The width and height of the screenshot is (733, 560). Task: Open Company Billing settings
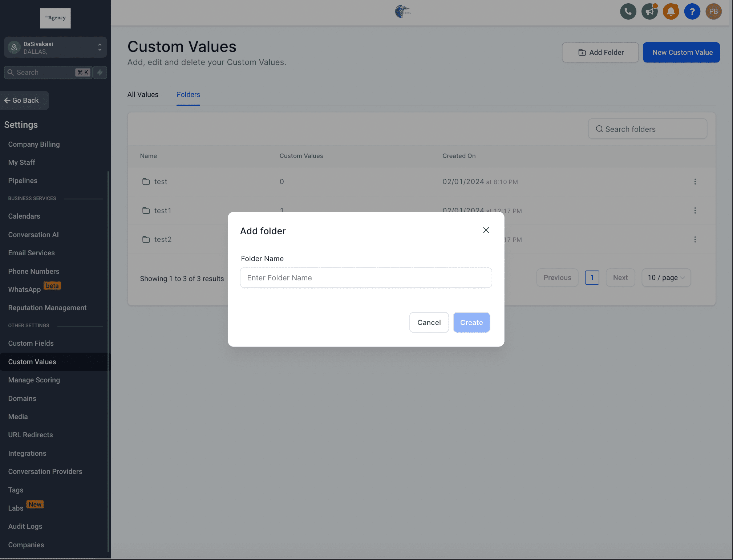[34, 144]
